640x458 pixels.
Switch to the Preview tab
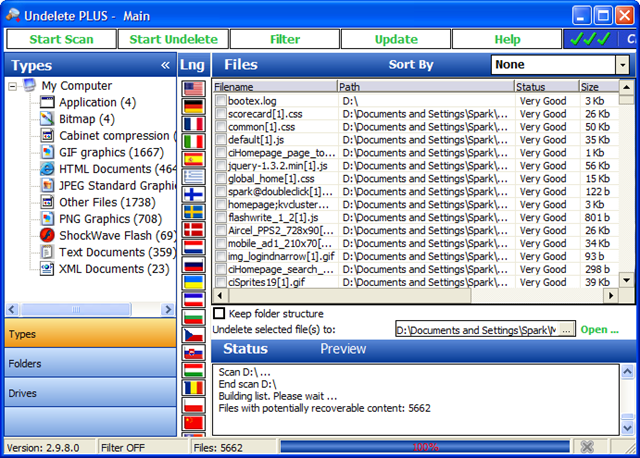(x=343, y=349)
